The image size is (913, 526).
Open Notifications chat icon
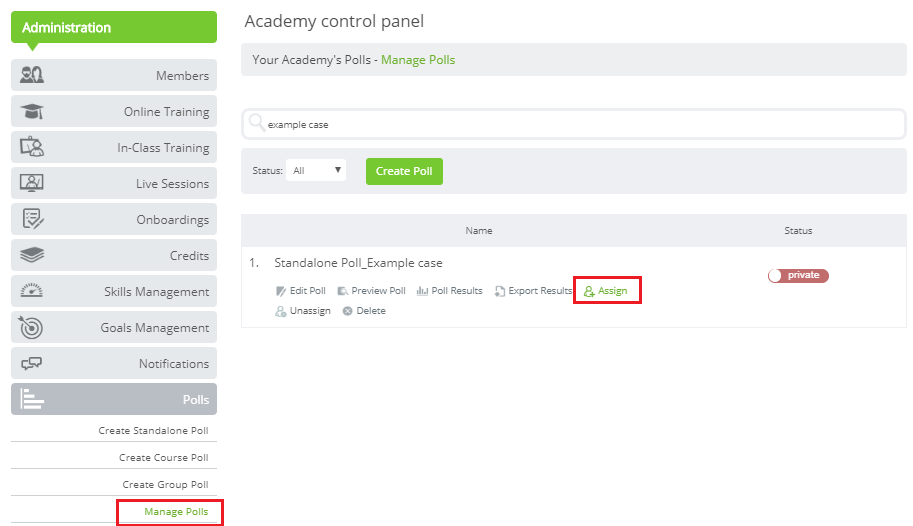coord(32,363)
